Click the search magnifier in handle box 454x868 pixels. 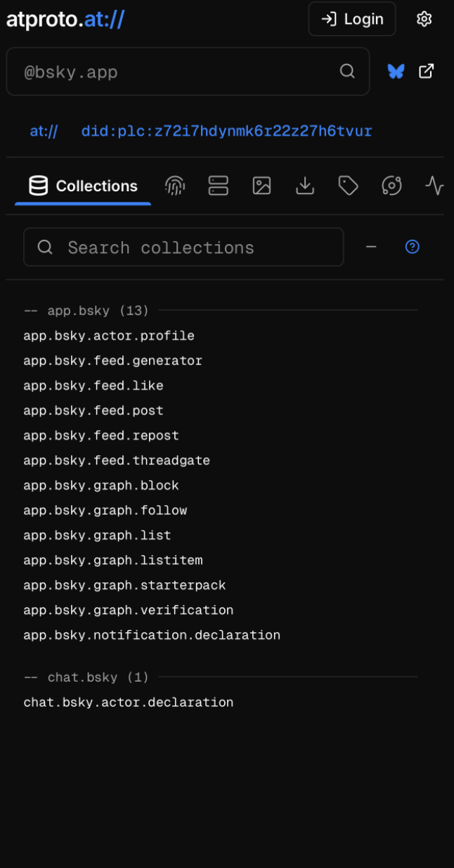[x=347, y=71]
